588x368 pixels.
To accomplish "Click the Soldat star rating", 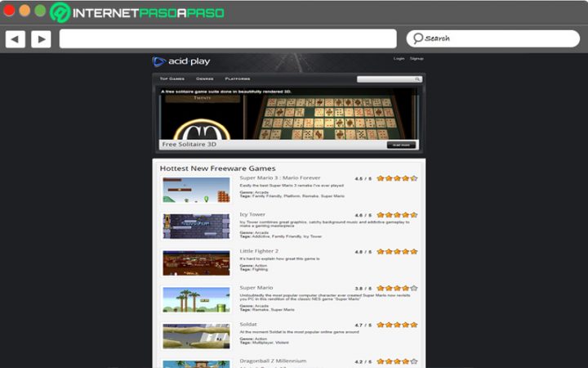I will [x=397, y=325].
